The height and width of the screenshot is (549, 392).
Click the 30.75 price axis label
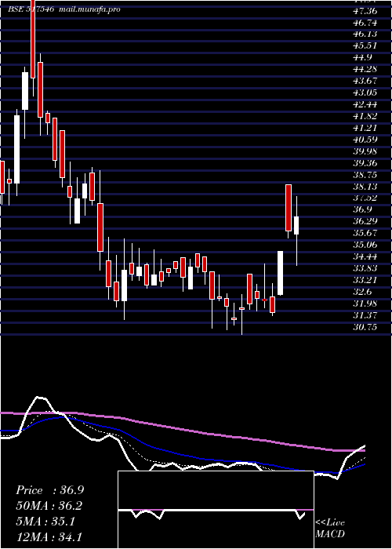(365, 327)
